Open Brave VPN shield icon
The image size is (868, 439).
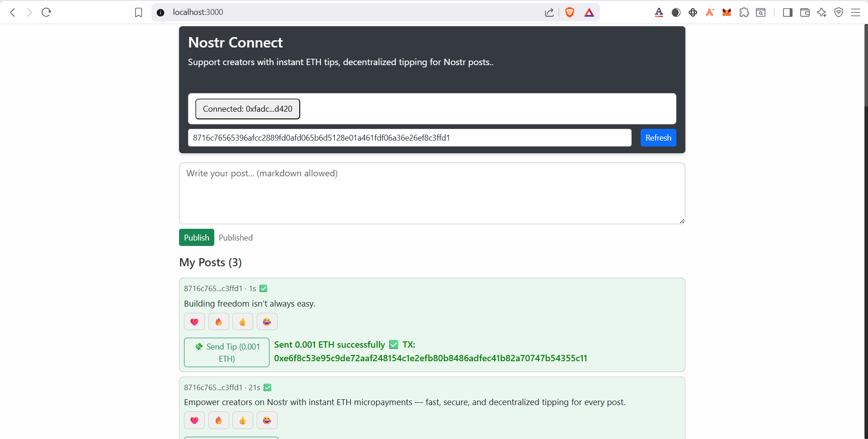click(839, 12)
